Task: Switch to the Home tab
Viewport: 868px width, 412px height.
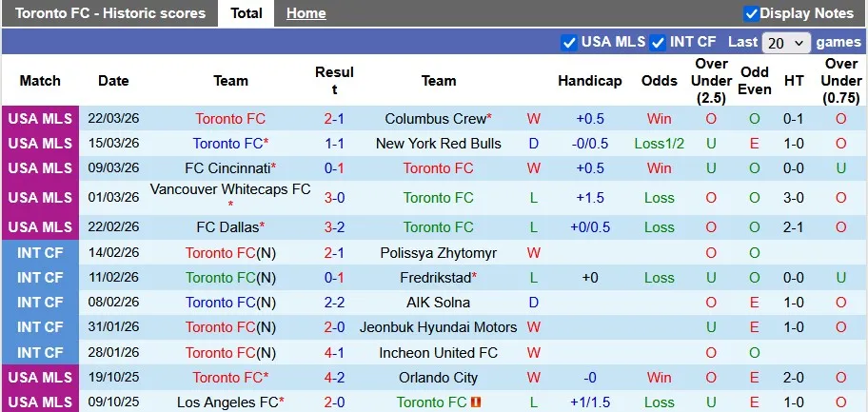Action: coord(306,13)
